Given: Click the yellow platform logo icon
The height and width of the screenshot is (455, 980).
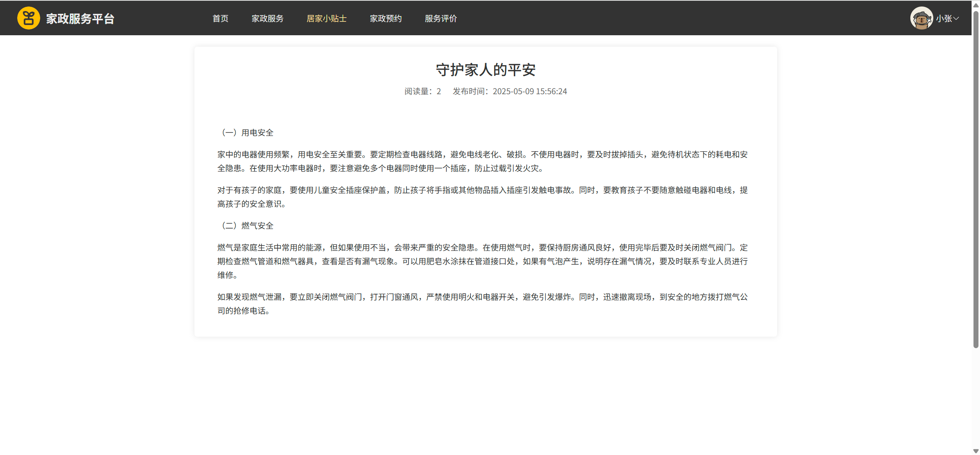Looking at the screenshot, I should click(28, 18).
